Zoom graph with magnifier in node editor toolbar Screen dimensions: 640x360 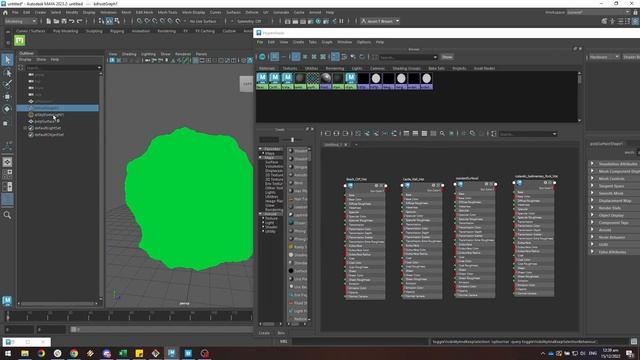click(442, 133)
